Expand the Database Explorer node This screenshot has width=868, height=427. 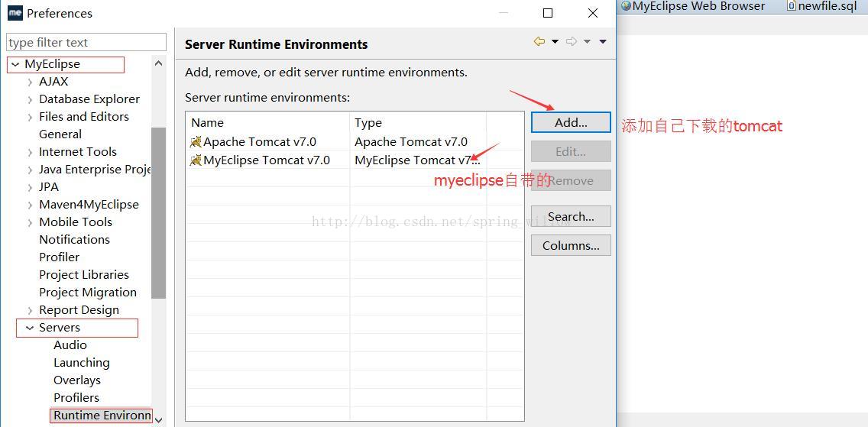coord(30,100)
